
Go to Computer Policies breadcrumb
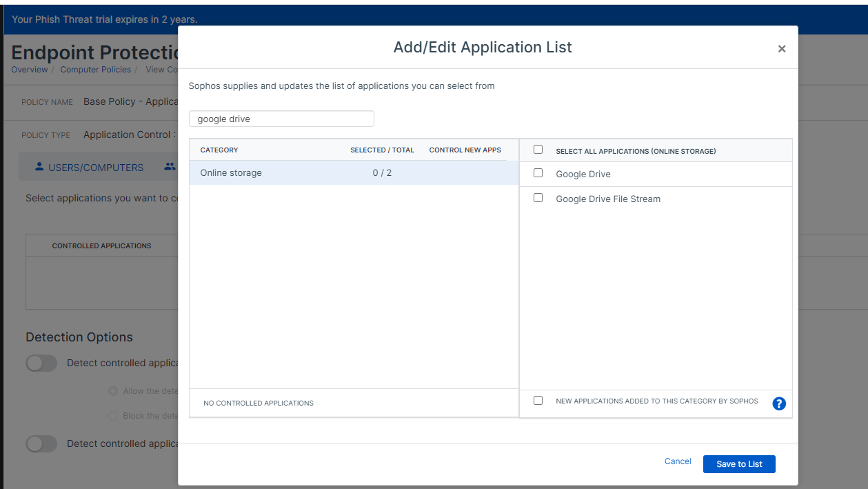(x=95, y=70)
